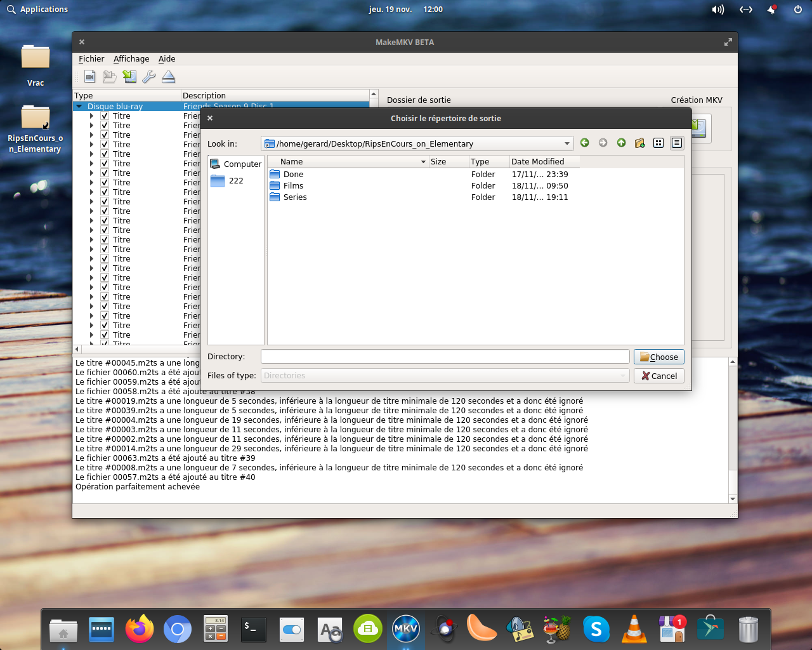Switch file dialog to icon grid view

(658, 143)
